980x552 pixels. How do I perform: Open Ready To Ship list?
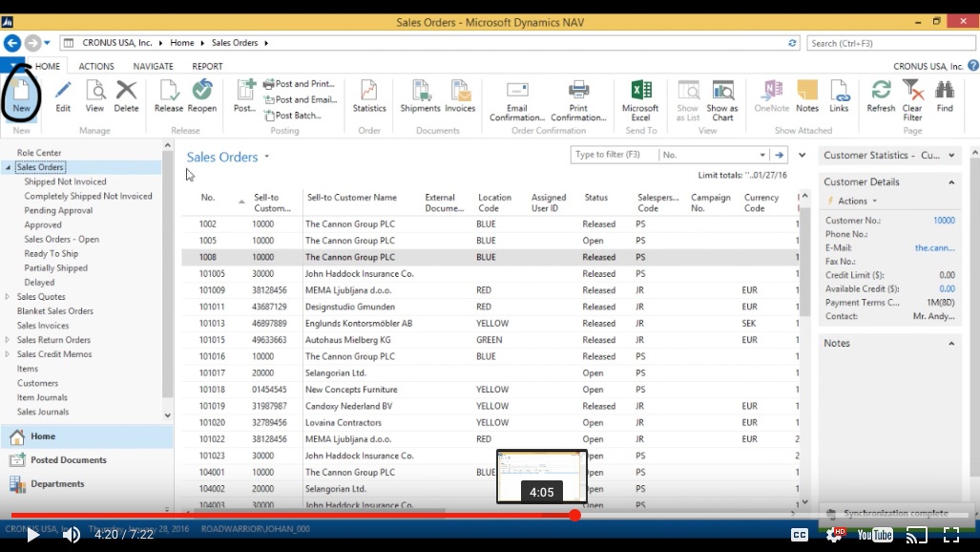coord(52,253)
